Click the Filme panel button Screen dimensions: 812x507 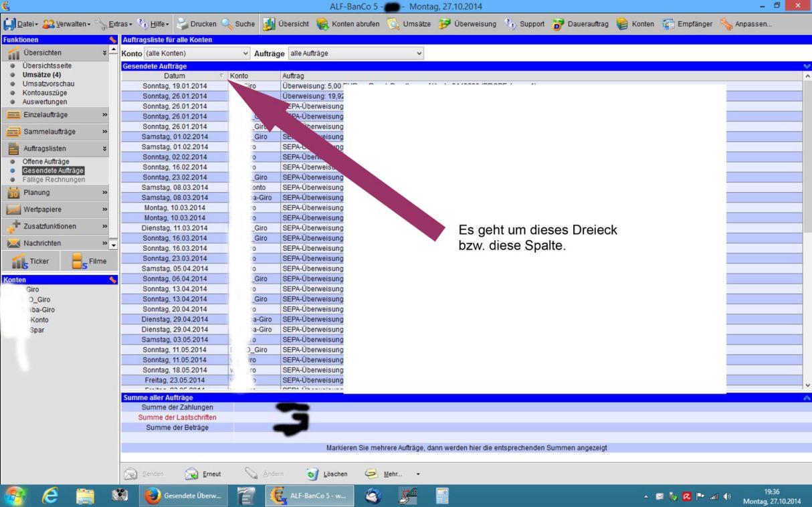89,262
